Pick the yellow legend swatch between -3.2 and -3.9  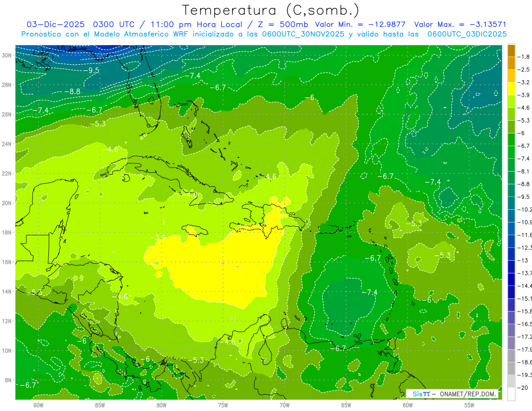(x=511, y=89)
